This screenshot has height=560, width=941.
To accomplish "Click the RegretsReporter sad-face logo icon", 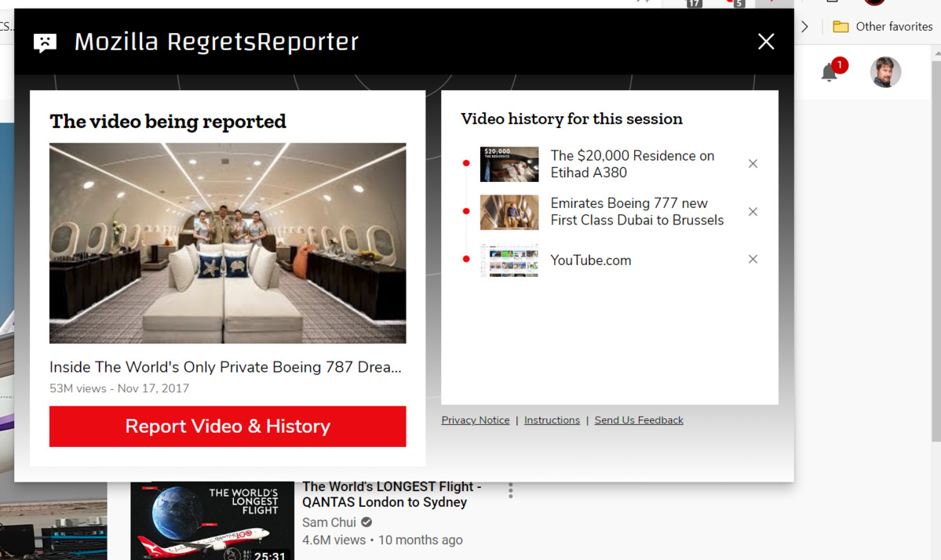I will [x=45, y=42].
